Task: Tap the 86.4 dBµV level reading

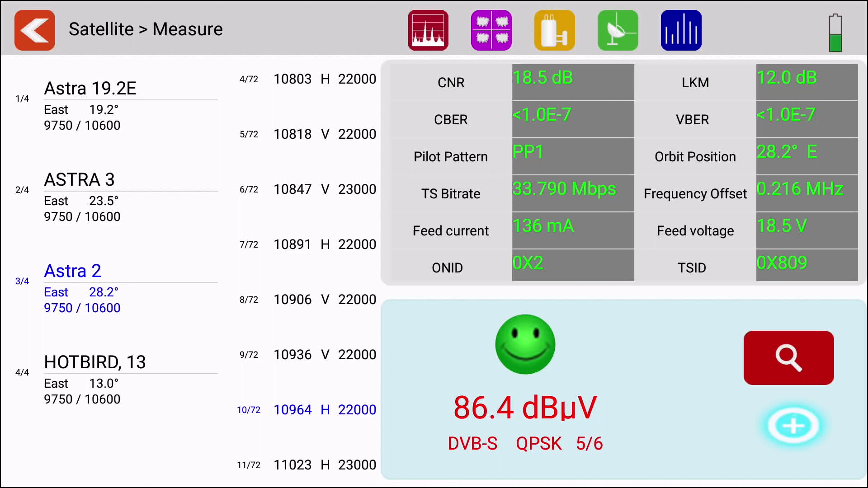Action: (x=525, y=408)
